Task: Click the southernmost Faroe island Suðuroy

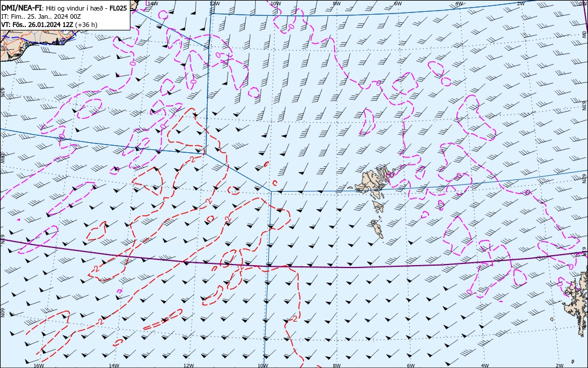Action: [x=377, y=229]
